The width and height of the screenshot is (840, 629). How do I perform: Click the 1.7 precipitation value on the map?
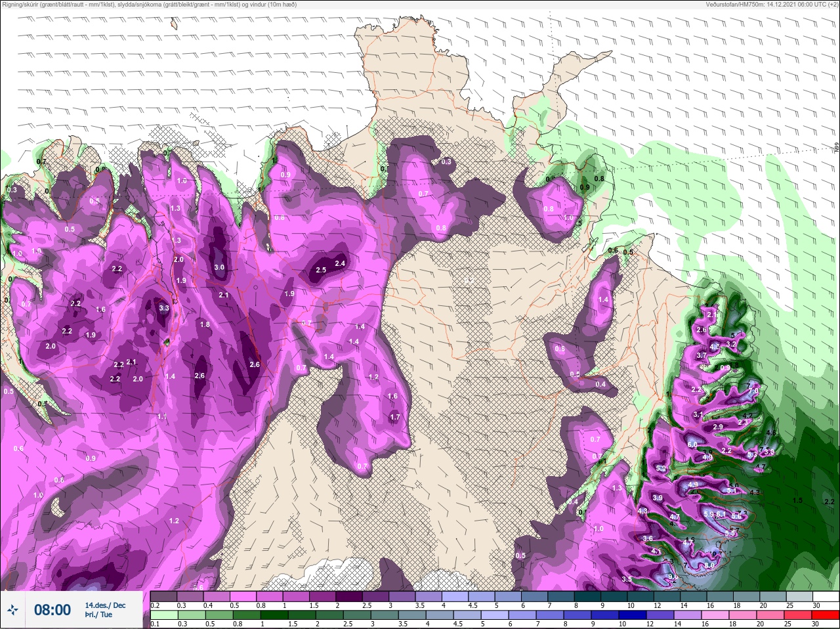[x=394, y=417]
